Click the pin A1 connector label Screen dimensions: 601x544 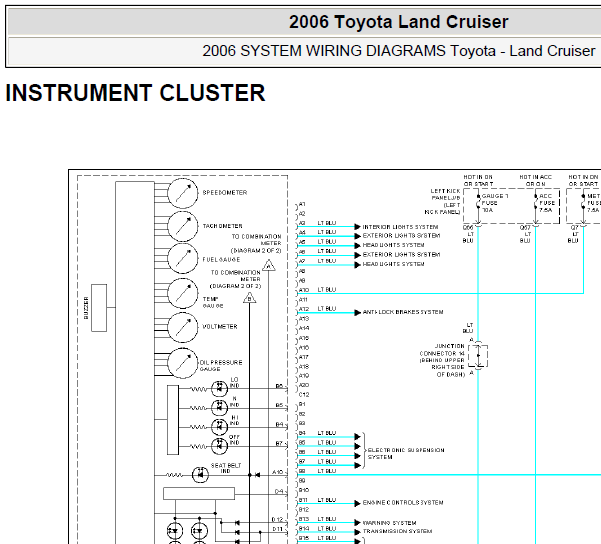tap(302, 204)
